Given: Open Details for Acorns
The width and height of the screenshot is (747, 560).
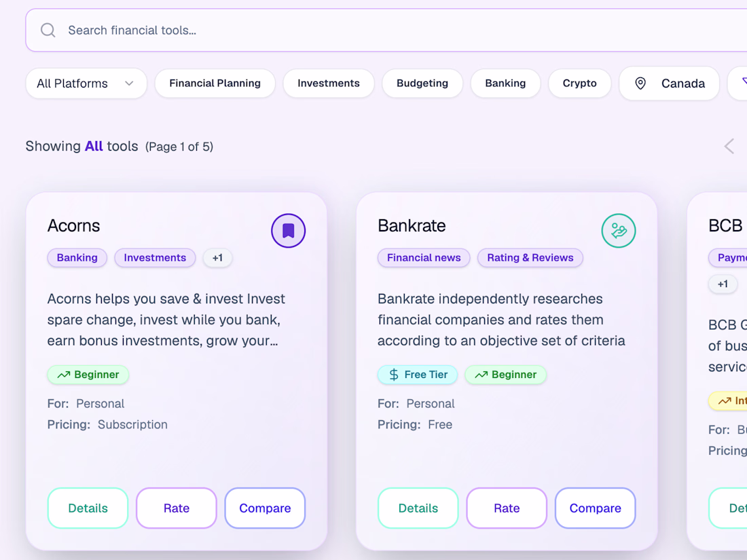Looking at the screenshot, I should click(88, 508).
